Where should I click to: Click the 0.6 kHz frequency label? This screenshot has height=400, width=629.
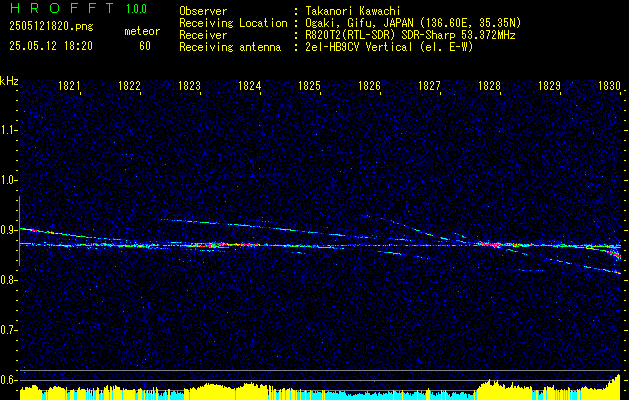click(7, 380)
